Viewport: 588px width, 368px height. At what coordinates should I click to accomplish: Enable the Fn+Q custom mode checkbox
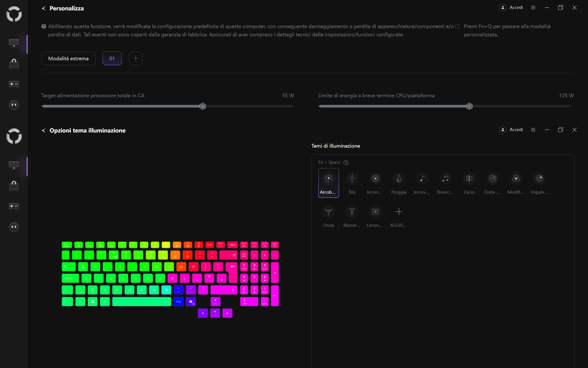[x=457, y=26]
